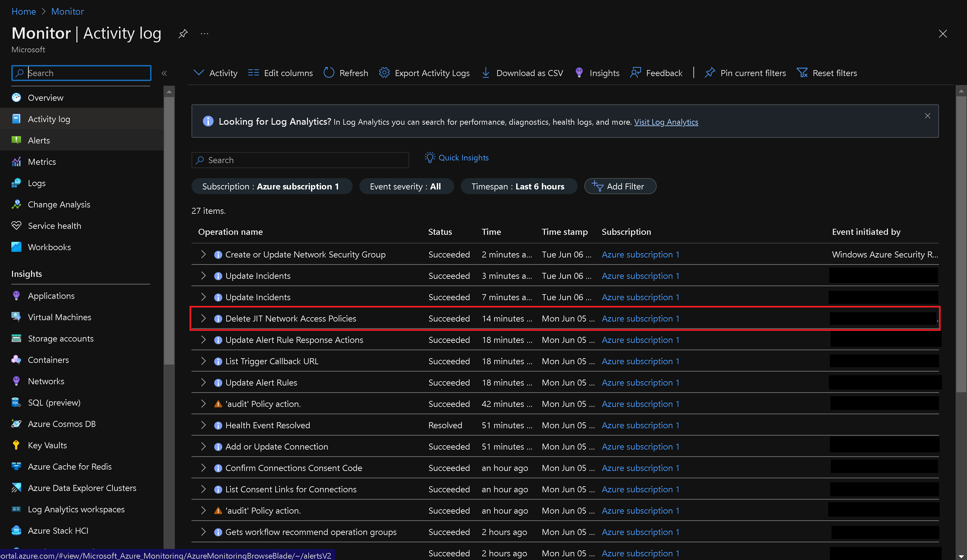Viewport: 967px width, 560px height.
Task: Scroll down the activity log list
Action: [x=962, y=555]
